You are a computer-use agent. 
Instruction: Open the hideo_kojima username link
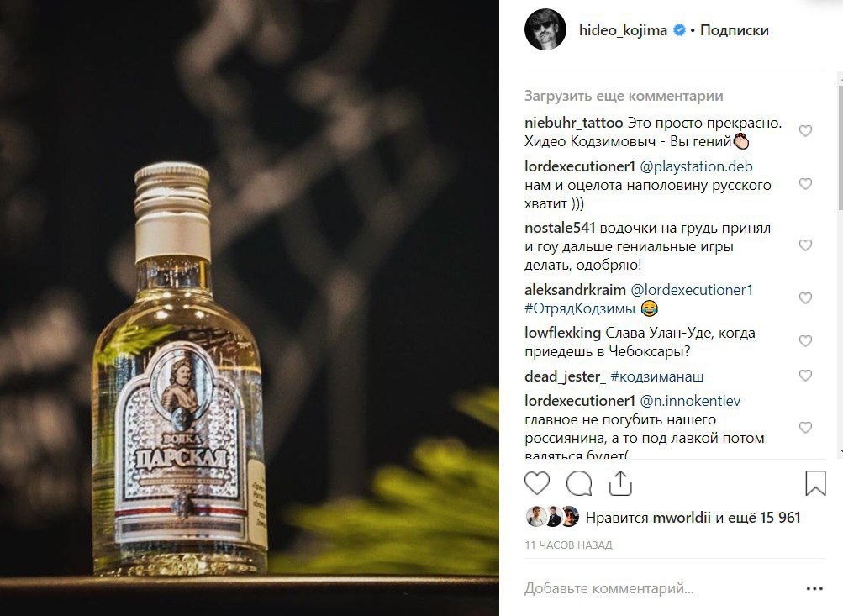tap(623, 30)
